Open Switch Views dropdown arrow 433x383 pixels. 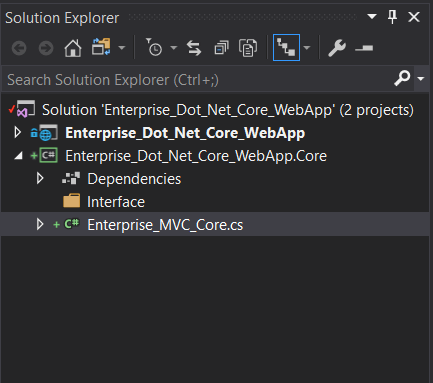click(122, 48)
